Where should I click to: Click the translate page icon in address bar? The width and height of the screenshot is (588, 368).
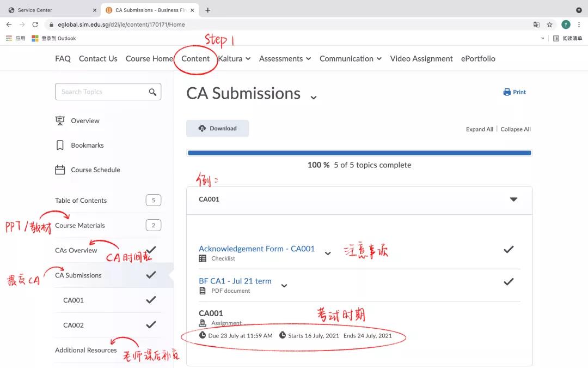point(536,25)
